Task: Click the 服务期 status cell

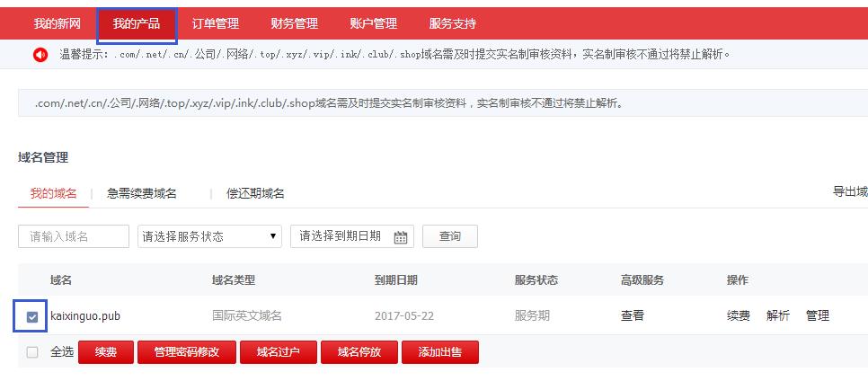Action: 532,316
